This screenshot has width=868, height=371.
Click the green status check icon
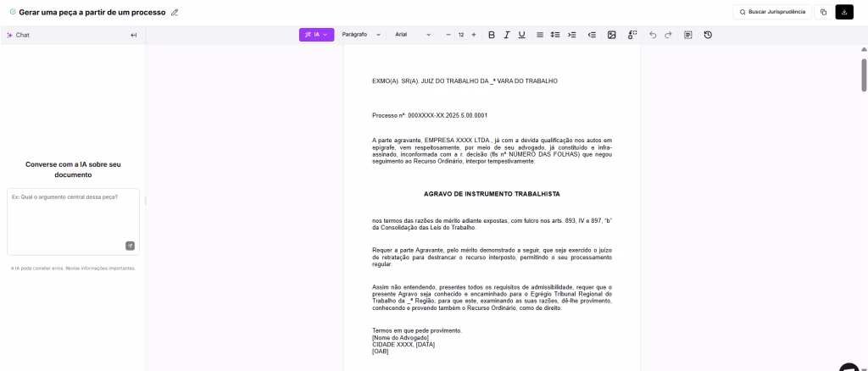tap(13, 12)
